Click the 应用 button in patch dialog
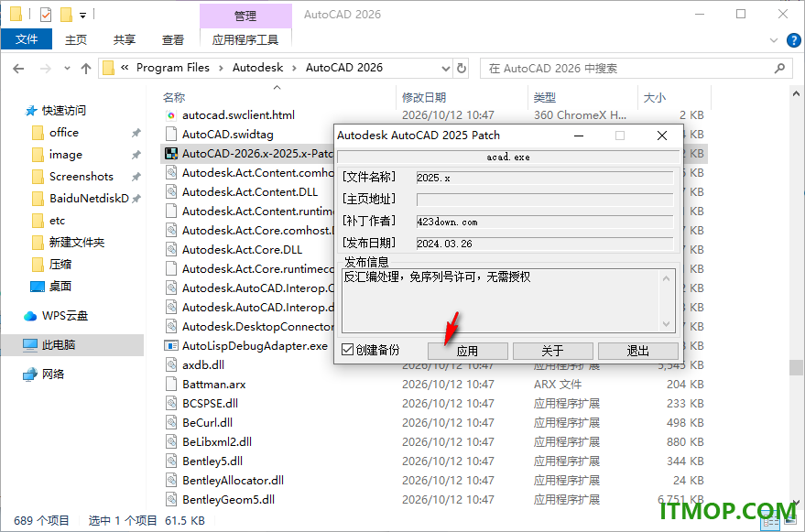The width and height of the screenshot is (805, 532). pos(467,352)
